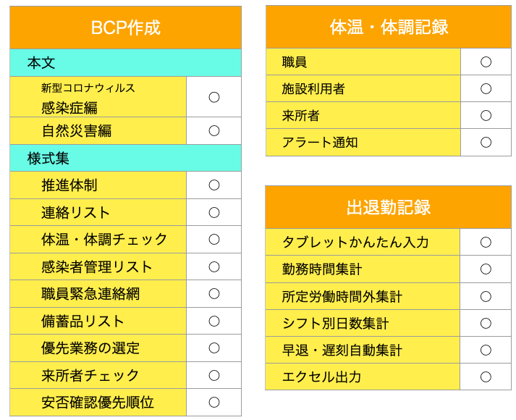Click the シフト別日数集計 row label
The width and height of the screenshot is (516, 420).
coord(335,323)
